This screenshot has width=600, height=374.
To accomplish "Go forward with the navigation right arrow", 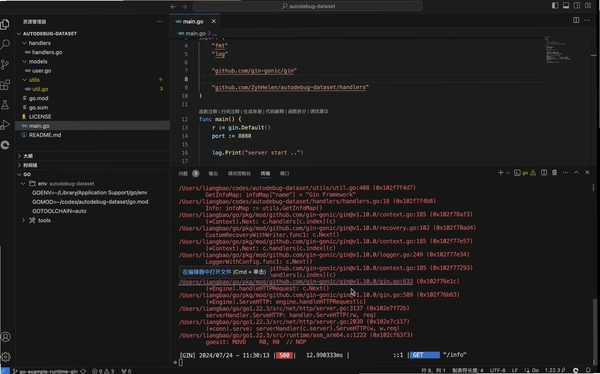I will (184, 7).
